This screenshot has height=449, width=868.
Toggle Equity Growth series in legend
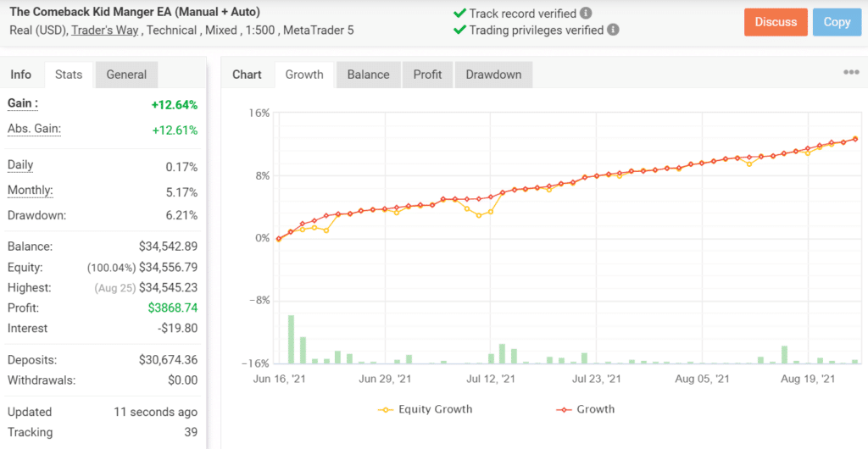click(425, 409)
